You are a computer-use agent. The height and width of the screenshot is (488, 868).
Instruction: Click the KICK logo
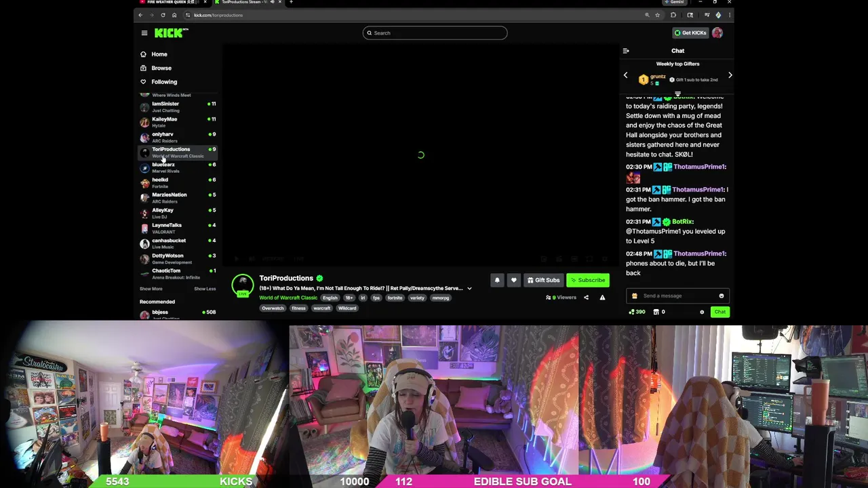click(x=171, y=33)
